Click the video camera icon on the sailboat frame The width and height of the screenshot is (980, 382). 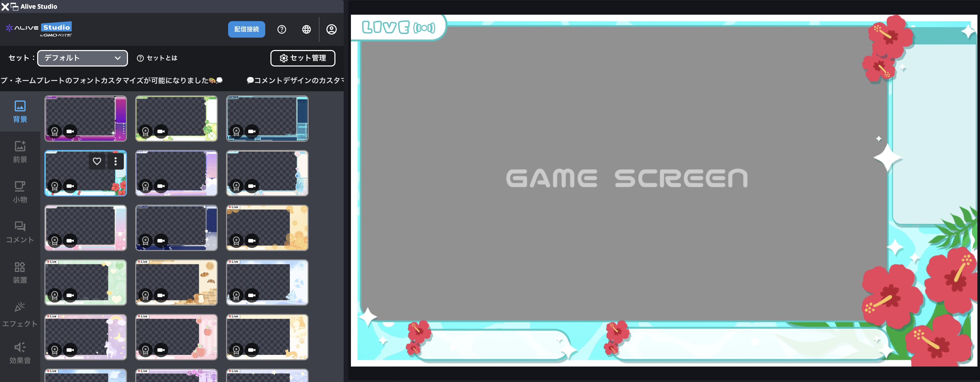point(252,295)
